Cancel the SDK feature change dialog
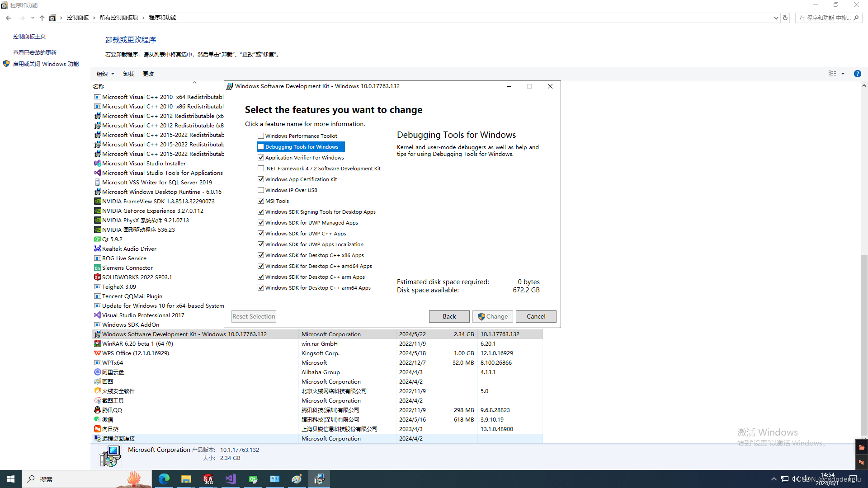 tap(536, 316)
